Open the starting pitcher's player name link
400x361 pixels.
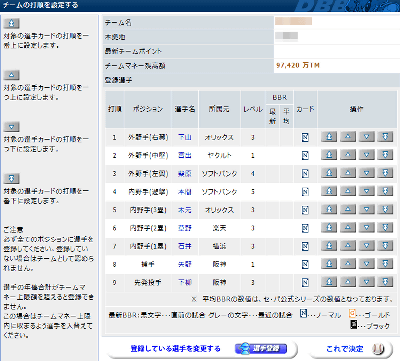coord(185,283)
